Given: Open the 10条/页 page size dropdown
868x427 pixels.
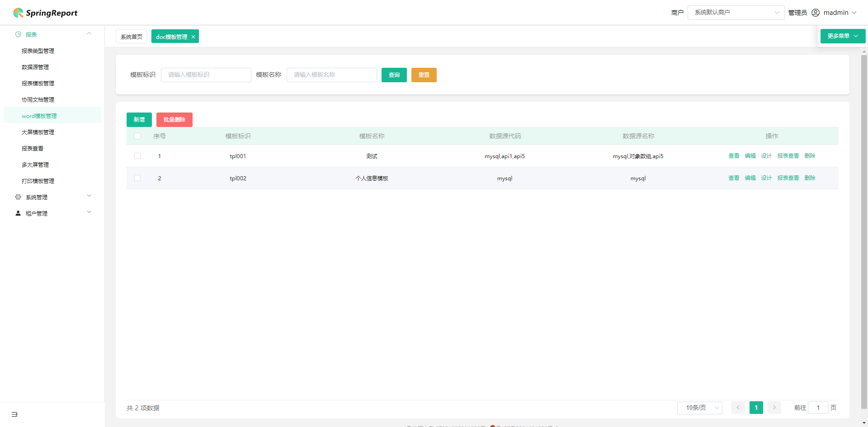Looking at the screenshot, I should (700, 408).
